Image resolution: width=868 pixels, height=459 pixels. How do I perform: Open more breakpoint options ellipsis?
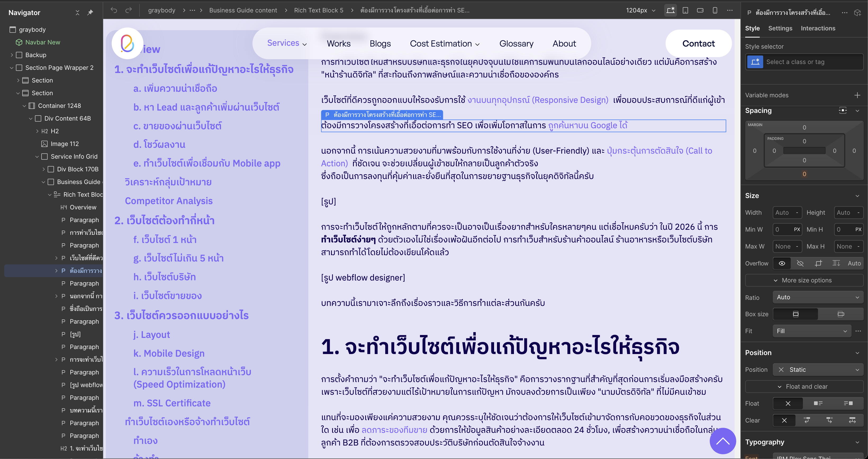click(730, 10)
